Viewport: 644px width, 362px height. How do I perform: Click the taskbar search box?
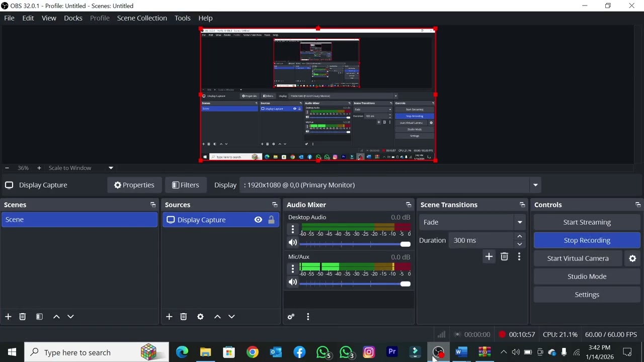(x=97, y=352)
